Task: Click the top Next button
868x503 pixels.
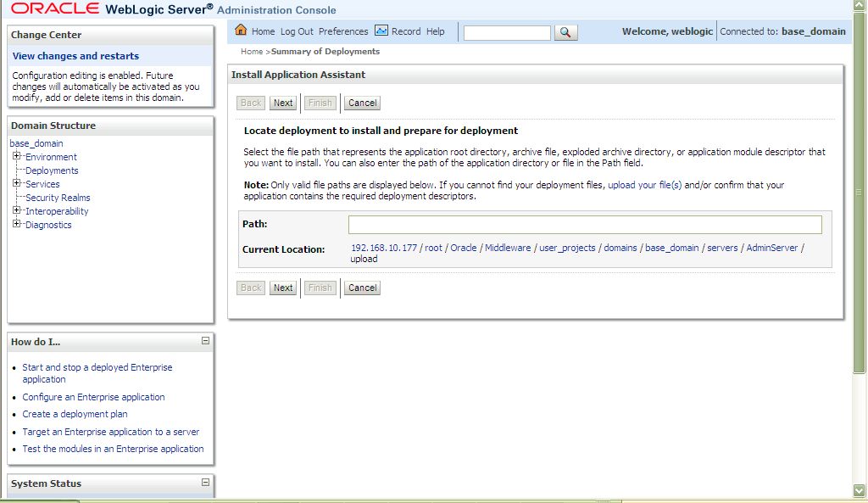Action: (283, 103)
